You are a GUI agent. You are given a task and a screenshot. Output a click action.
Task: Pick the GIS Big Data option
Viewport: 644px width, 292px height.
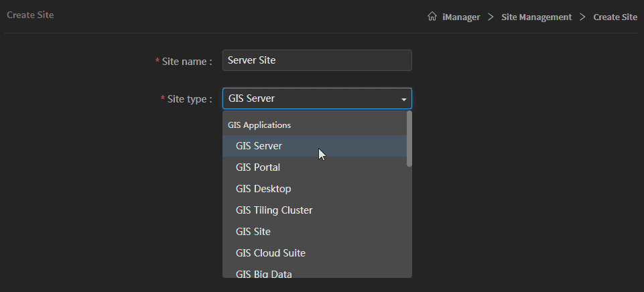tap(263, 273)
